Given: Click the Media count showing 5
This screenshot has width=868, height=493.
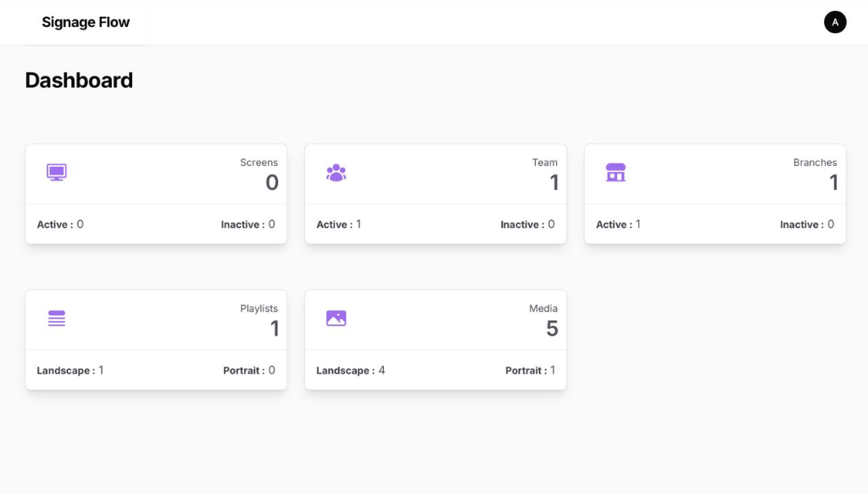Looking at the screenshot, I should click(x=552, y=328).
